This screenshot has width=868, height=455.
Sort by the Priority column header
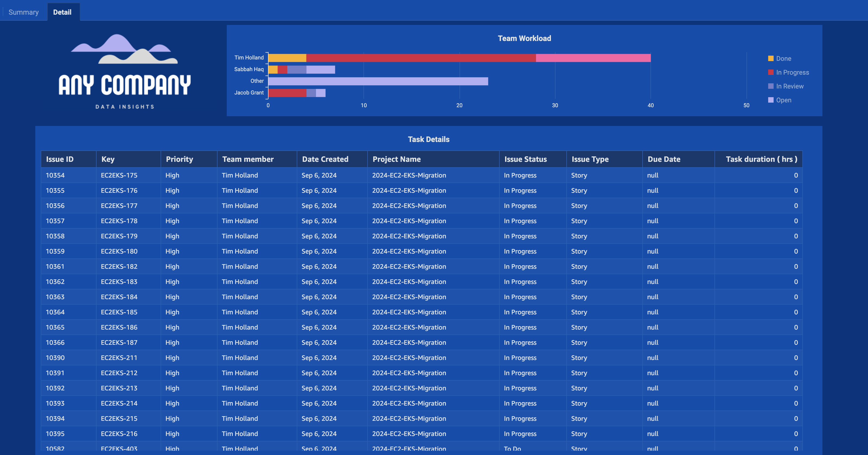(179, 159)
